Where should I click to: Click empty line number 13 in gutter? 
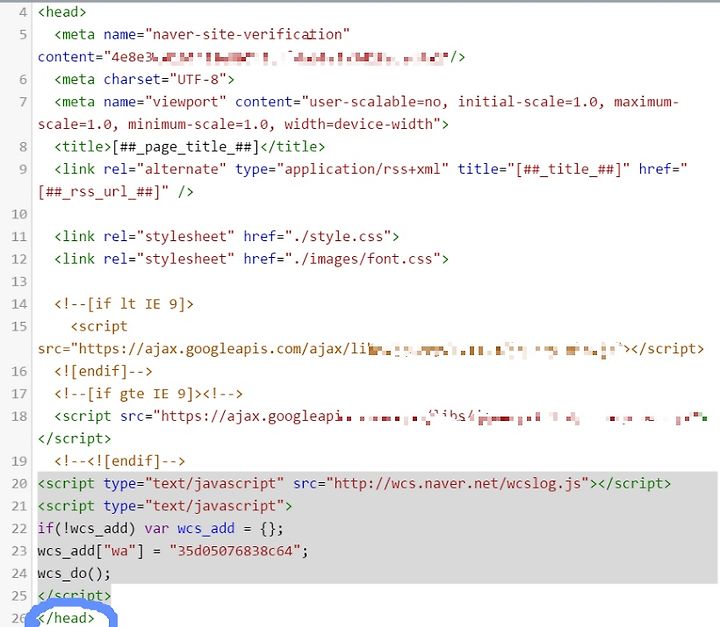point(19,282)
